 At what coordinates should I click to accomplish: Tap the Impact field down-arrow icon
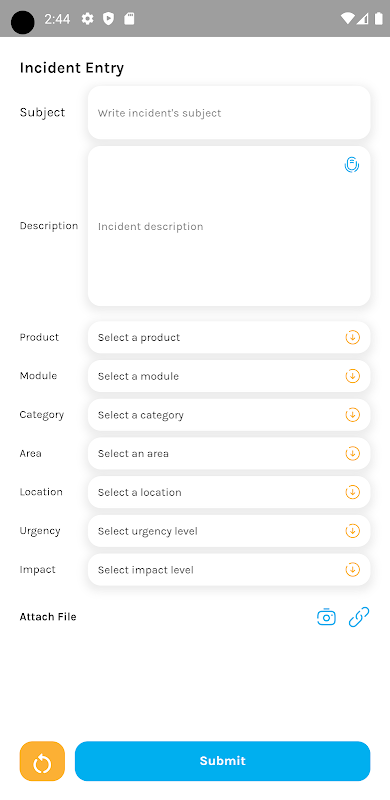pyautogui.click(x=353, y=569)
